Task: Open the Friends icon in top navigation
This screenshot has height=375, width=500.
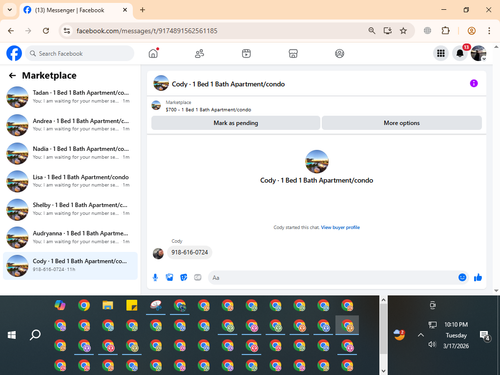Action: pyautogui.click(x=199, y=53)
